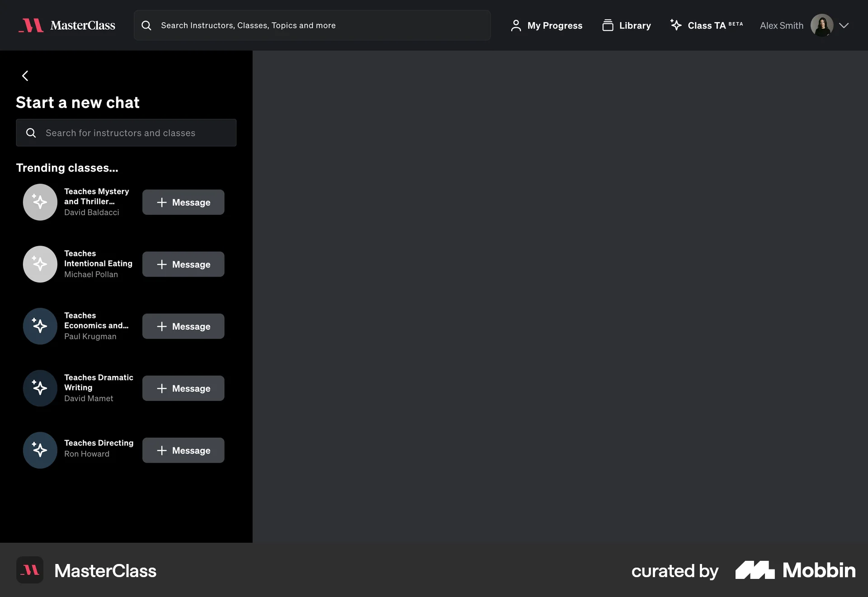868x597 pixels.
Task: Click Ron Howard's sparkle avatar icon
Action: 40,450
